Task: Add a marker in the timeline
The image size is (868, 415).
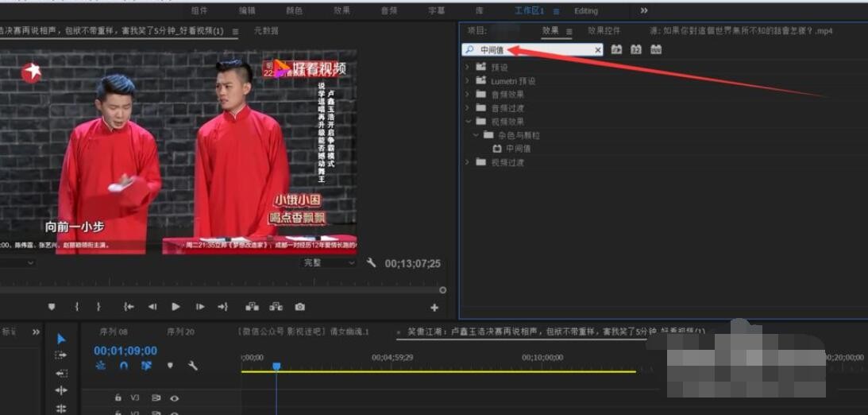Action: point(170,366)
